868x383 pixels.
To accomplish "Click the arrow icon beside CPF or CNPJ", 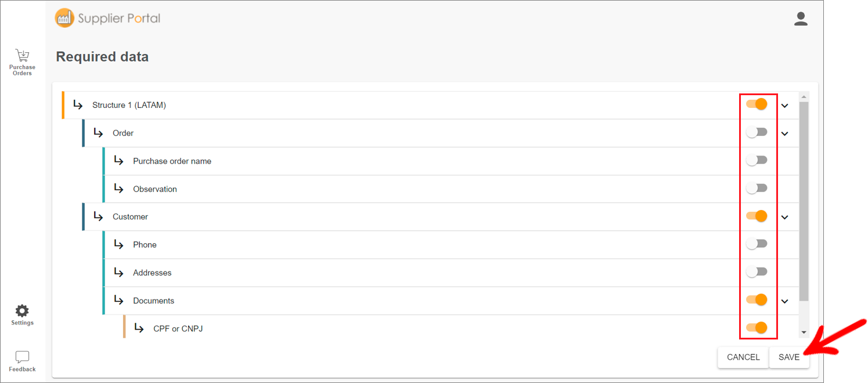I will pyautogui.click(x=139, y=328).
